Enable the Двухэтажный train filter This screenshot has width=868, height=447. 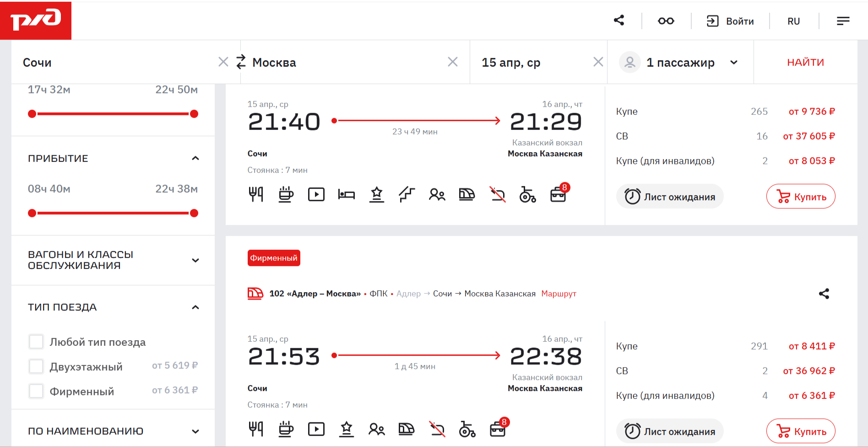click(x=36, y=366)
